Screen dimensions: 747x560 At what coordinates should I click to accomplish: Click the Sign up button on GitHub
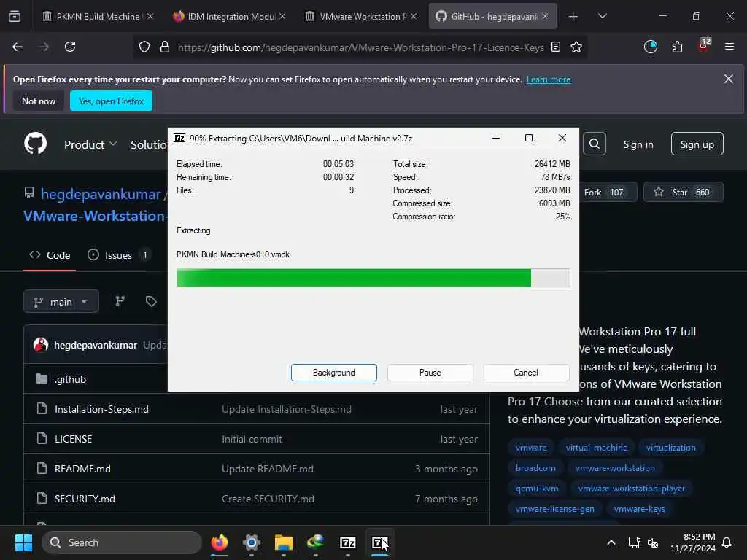697,144
